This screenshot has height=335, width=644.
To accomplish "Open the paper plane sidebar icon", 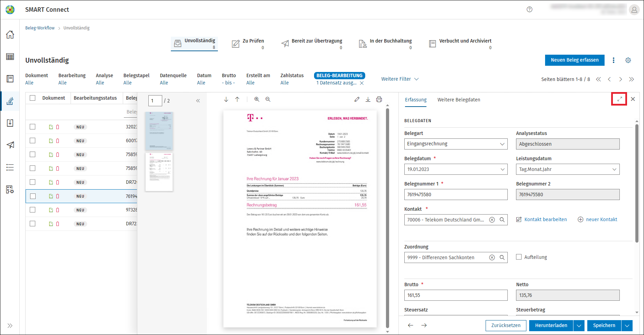I will click(10, 145).
